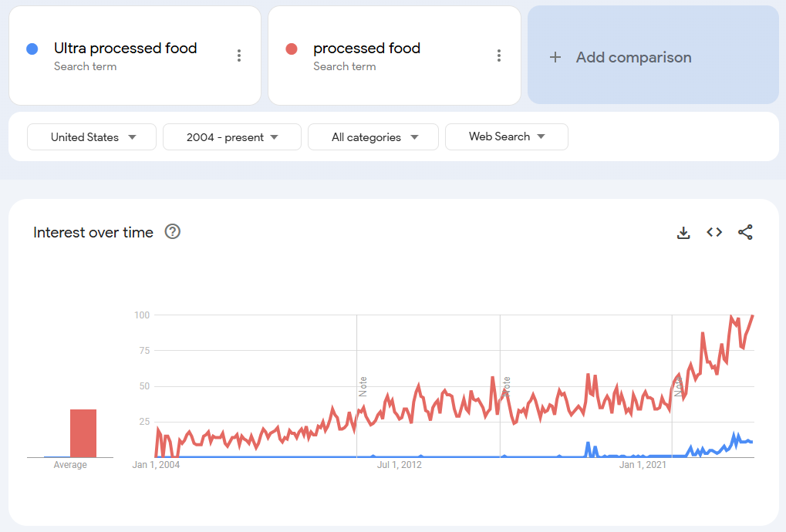Viewport: 786px width, 532px height.
Task: Click the first Note marker on the chart
Action: click(x=363, y=386)
